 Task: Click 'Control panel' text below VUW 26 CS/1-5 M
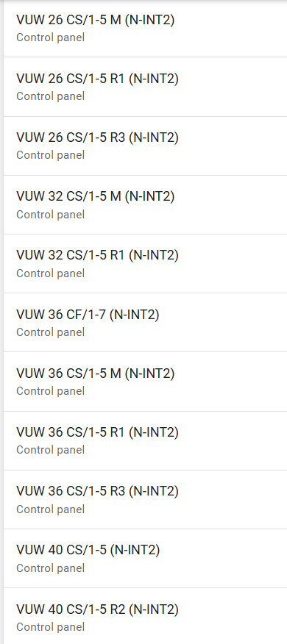(x=50, y=37)
